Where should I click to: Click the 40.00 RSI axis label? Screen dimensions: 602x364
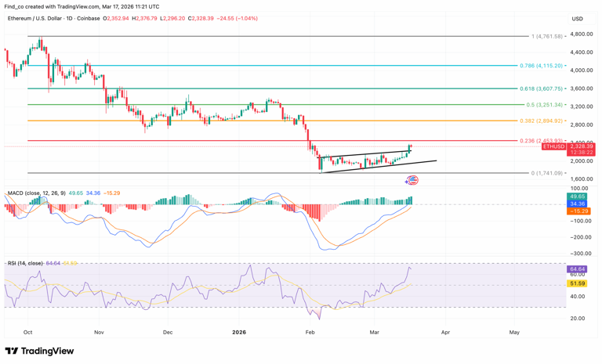578,296
